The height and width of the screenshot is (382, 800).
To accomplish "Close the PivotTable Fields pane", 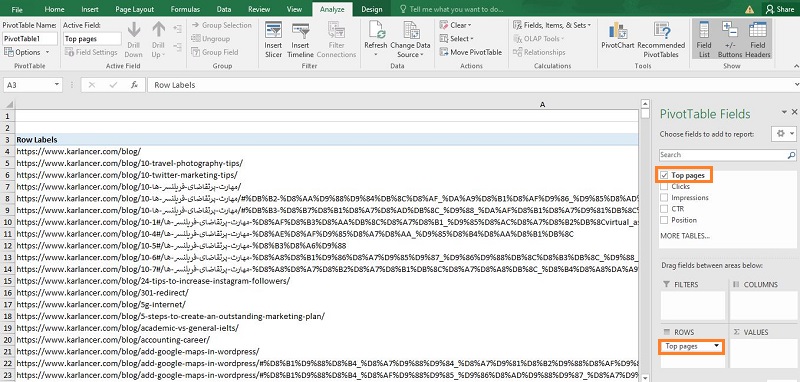I will [794, 112].
